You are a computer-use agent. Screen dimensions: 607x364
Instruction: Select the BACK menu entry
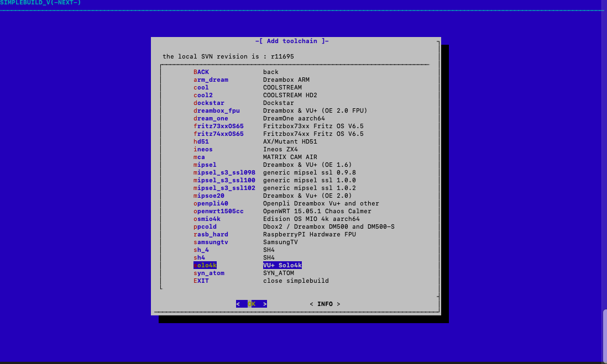pyautogui.click(x=201, y=72)
